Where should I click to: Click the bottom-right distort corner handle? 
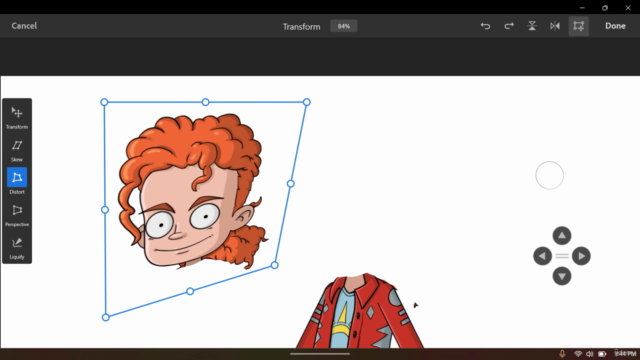click(x=275, y=265)
